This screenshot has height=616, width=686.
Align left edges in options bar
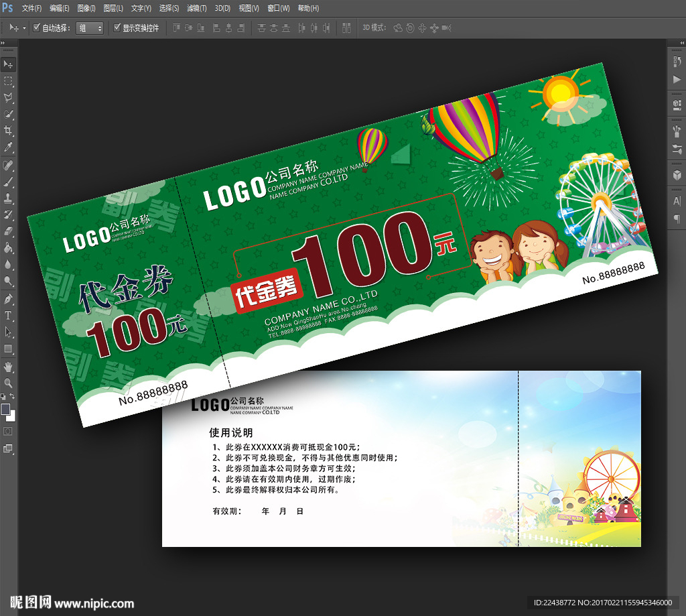[216, 28]
